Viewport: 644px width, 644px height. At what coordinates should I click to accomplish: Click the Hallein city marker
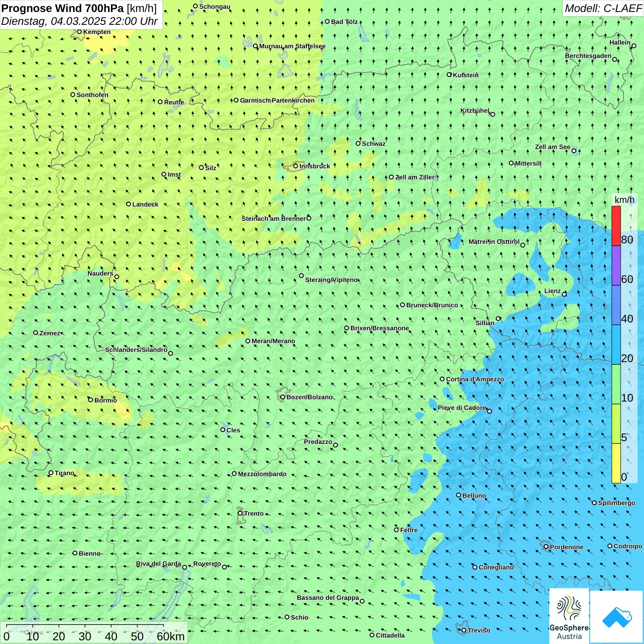point(634,46)
